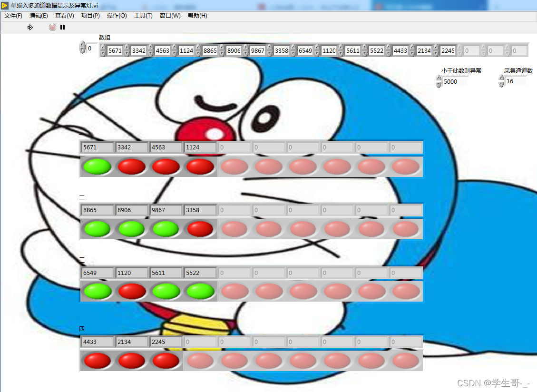The height and width of the screenshot is (392, 537).
Task: Open the 帮助(H) menu
Action: click(x=197, y=15)
